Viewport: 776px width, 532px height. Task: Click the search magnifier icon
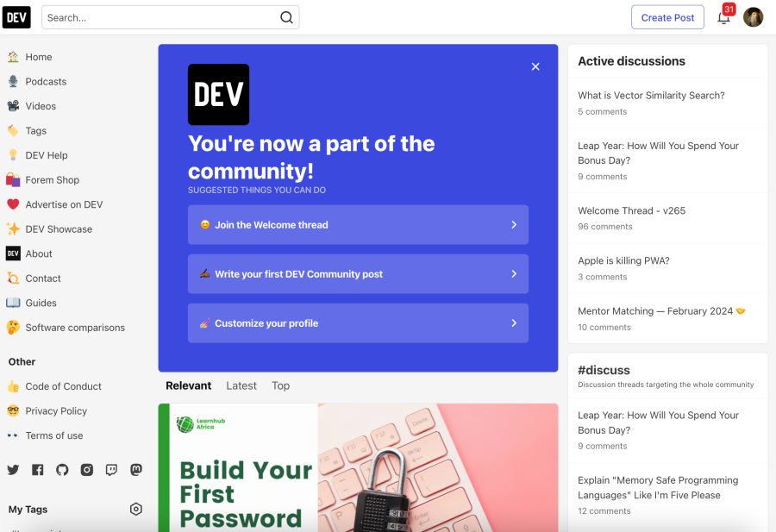coord(286,17)
